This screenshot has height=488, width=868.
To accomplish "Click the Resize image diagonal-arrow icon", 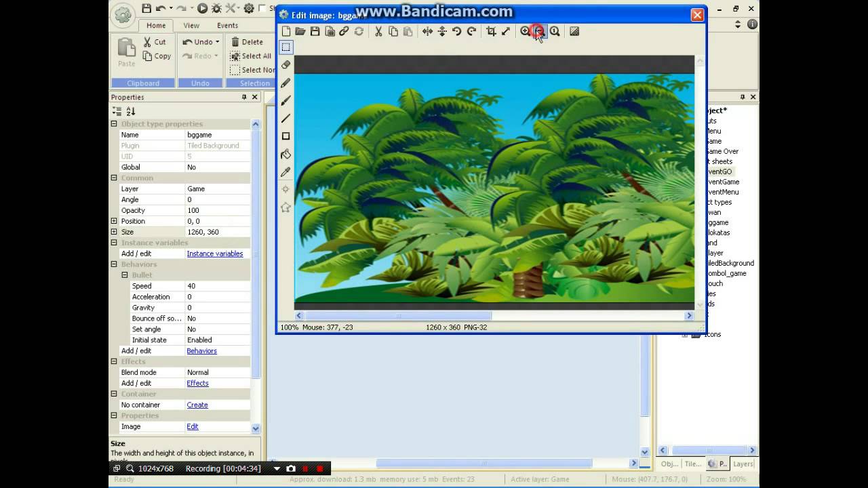I will pos(506,31).
